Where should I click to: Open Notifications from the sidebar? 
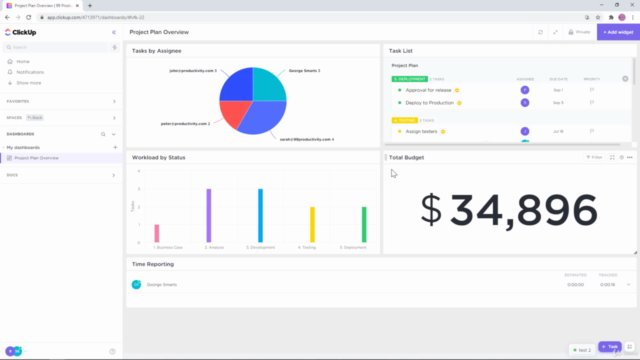(x=30, y=72)
